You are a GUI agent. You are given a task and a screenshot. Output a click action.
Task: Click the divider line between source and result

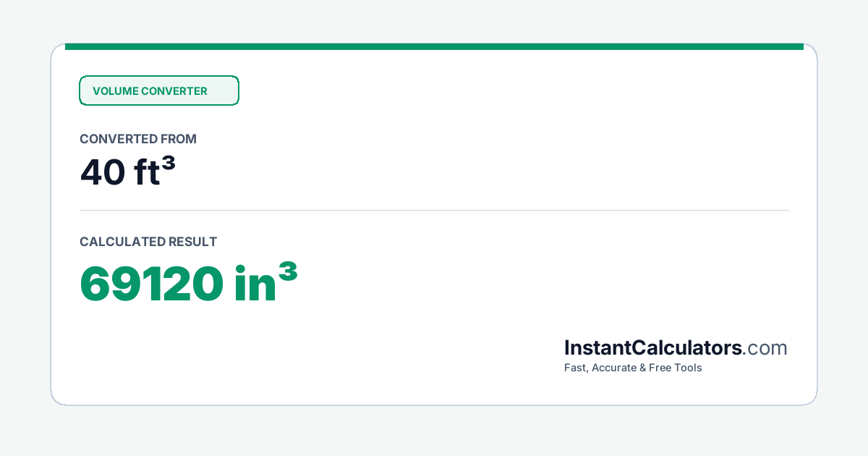click(434, 211)
